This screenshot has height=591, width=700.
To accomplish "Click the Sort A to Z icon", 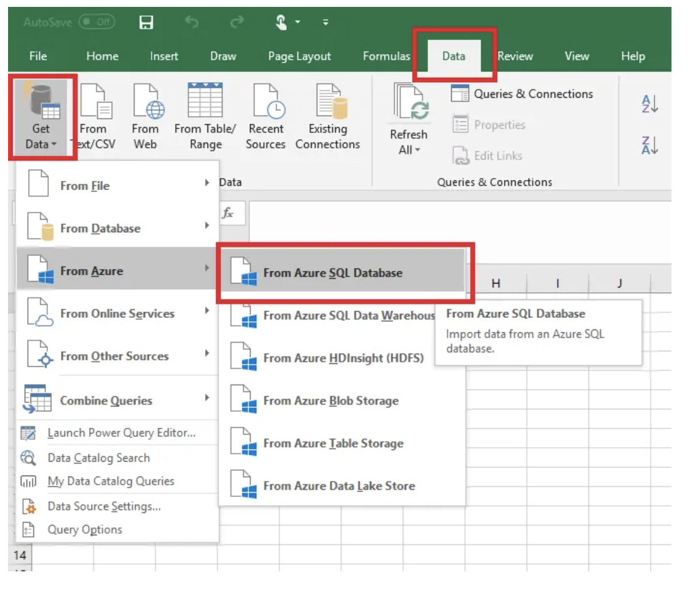I will click(x=649, y=104).
